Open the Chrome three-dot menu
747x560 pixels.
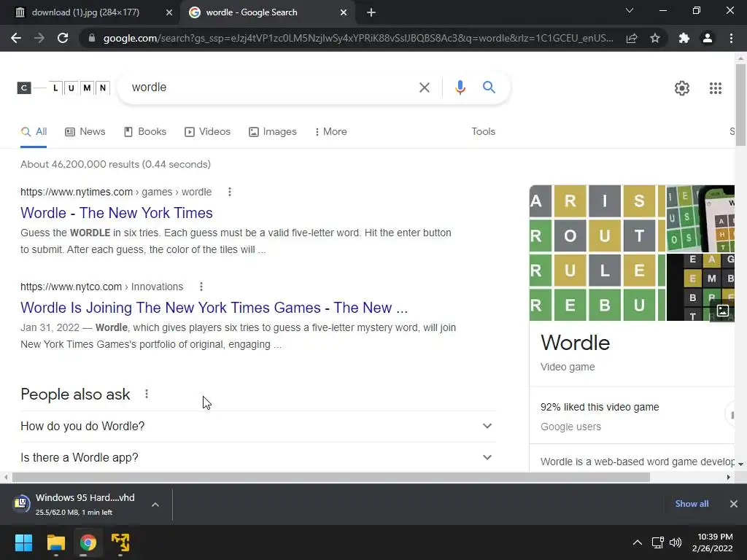pyautogui.click(x=731, y=38)
